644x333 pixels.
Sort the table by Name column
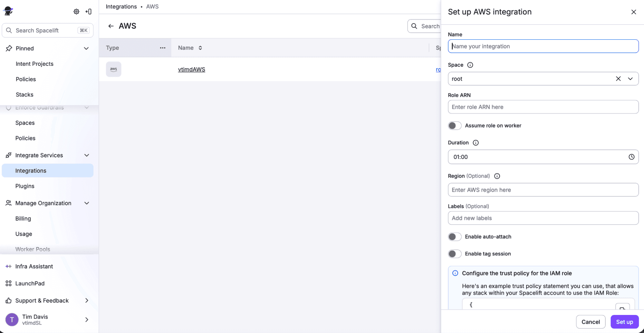pos(200,48)
